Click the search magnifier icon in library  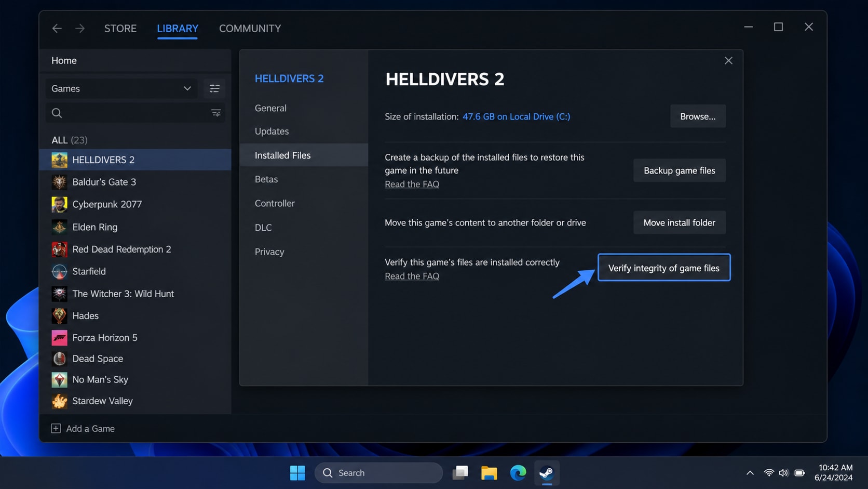coord(57,113)
